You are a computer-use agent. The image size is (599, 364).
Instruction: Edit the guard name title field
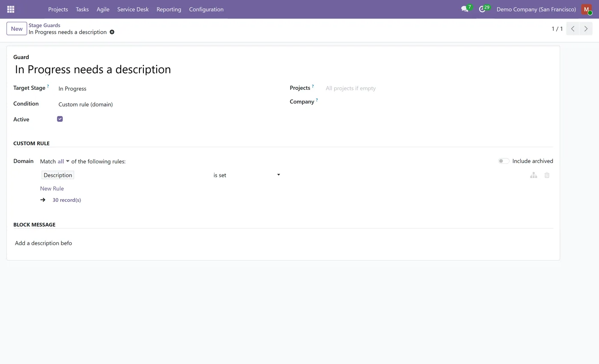pos(283,69)
